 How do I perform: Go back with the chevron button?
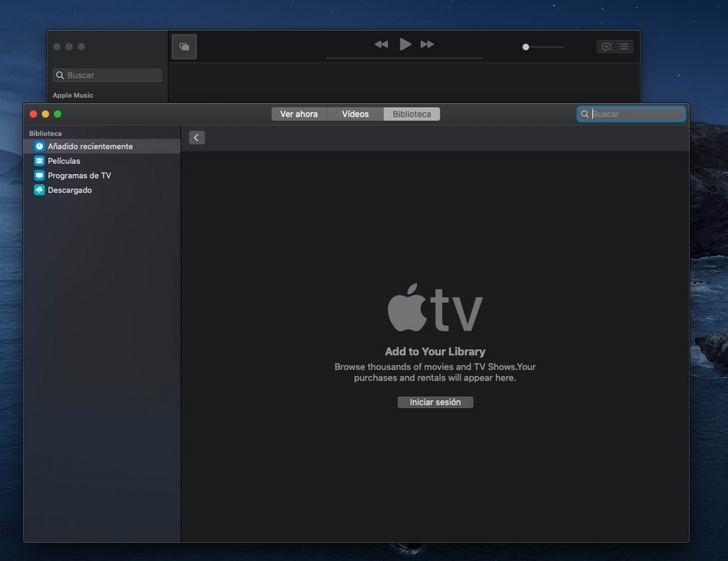pos(197,138)
